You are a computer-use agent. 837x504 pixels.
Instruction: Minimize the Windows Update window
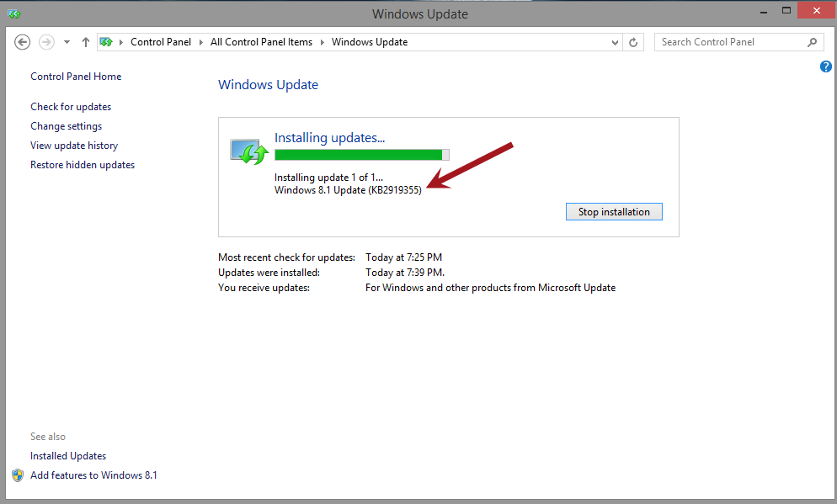pyautogui.click(x=764, y=11)
